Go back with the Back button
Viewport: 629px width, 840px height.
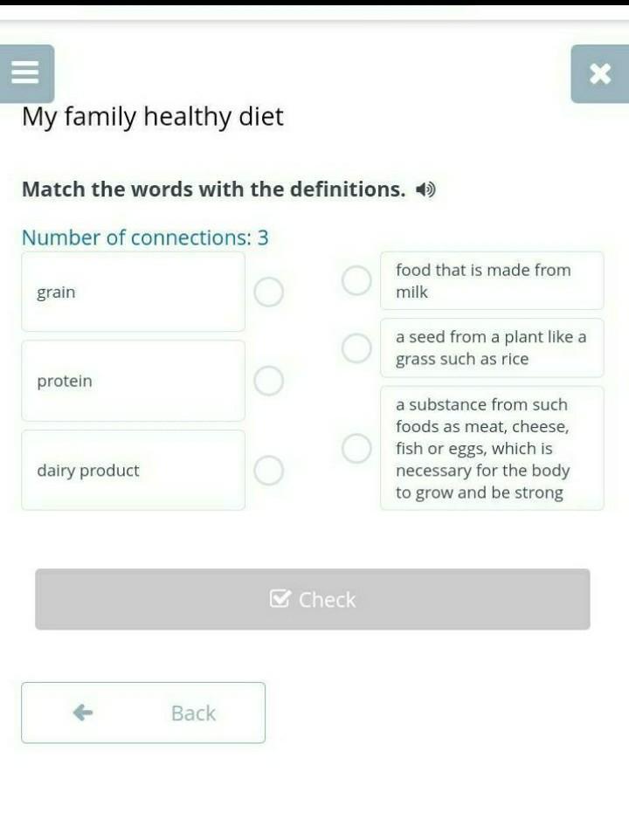[x=143, y=713]
